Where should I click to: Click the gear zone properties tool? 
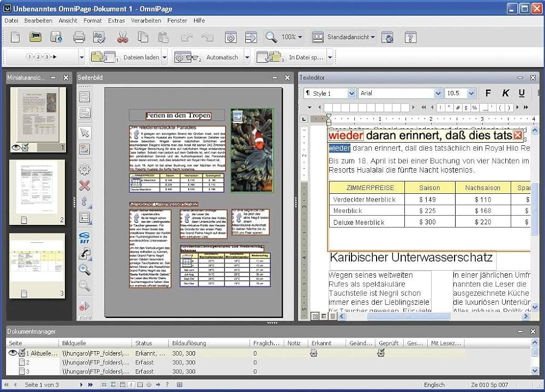pyautogui.click(x=84, y=169)
